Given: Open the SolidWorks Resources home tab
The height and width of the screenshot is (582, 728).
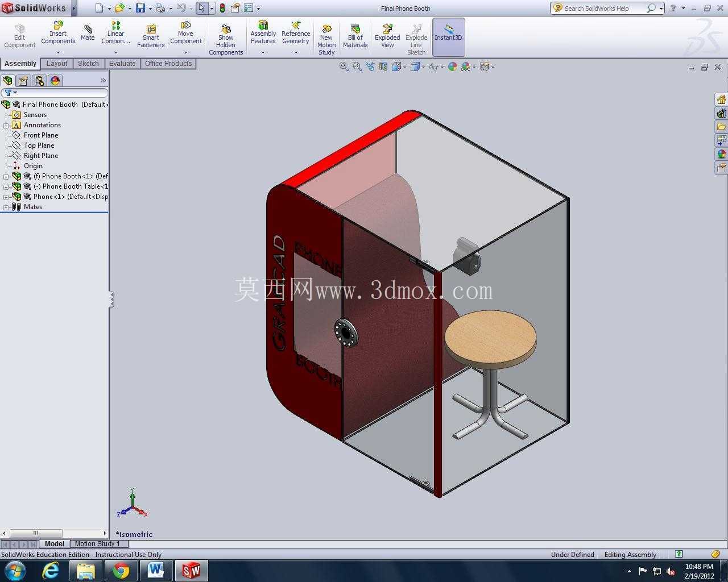Looking at the screenshot, I should [721, 99].
